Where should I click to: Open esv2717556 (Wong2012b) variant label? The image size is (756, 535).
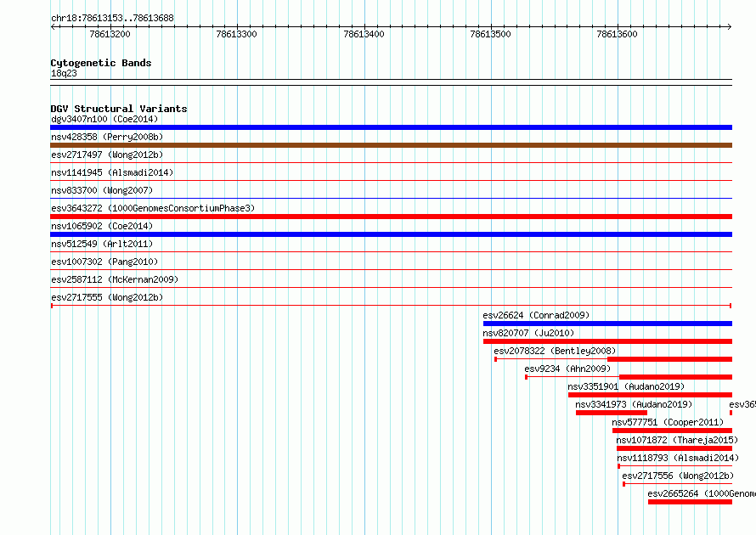[678, 476]
